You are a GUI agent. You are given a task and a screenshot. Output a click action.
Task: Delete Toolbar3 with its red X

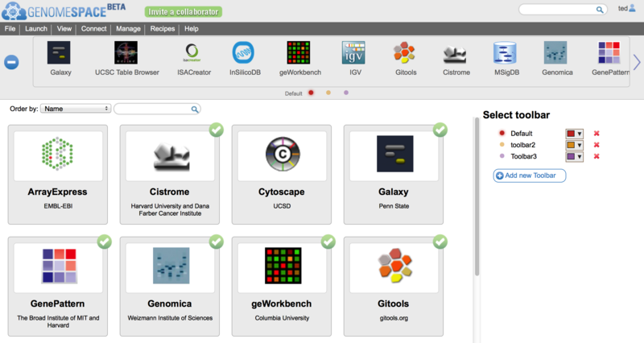tap(597, 156)
